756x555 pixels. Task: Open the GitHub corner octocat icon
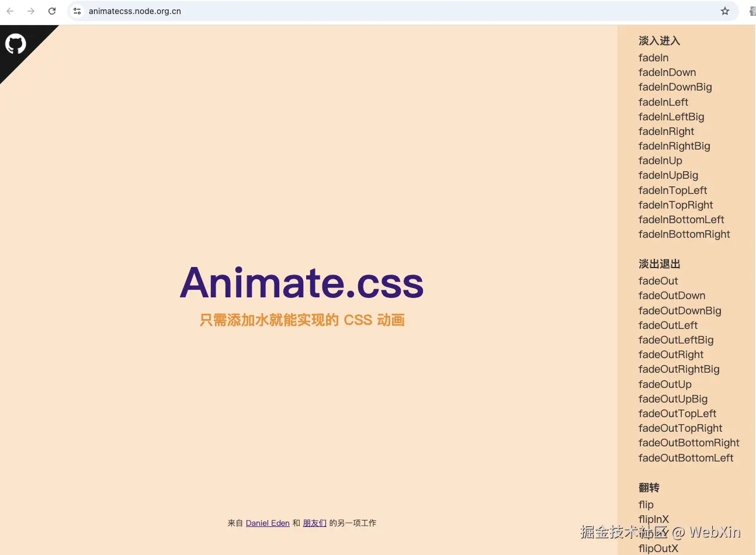coord(16,44)
